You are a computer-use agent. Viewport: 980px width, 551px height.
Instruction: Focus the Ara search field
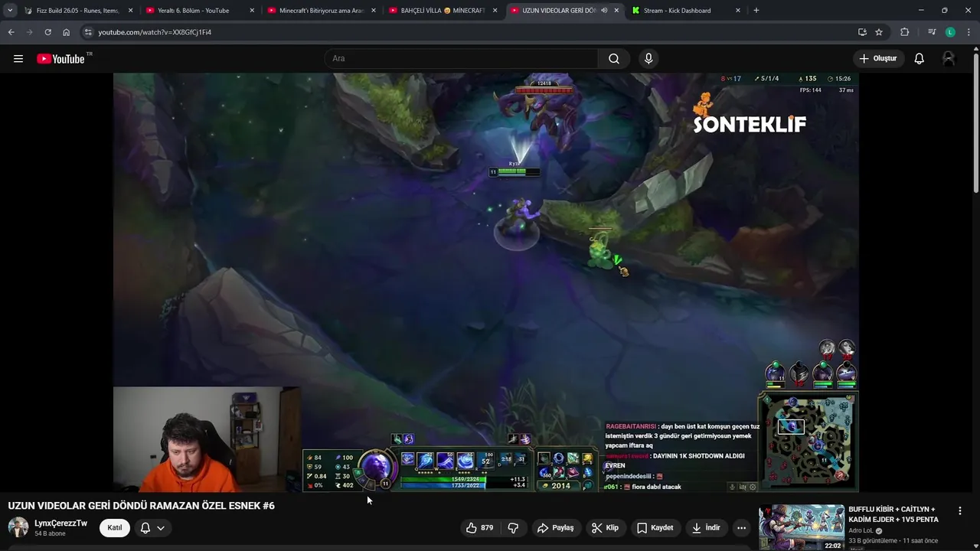(461, 59)
